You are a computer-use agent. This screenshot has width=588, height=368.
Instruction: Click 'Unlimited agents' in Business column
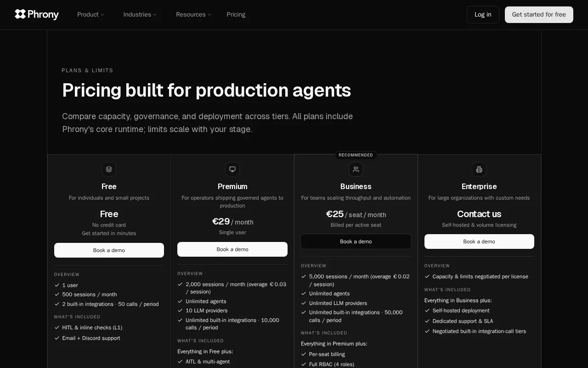pos(329,293)
